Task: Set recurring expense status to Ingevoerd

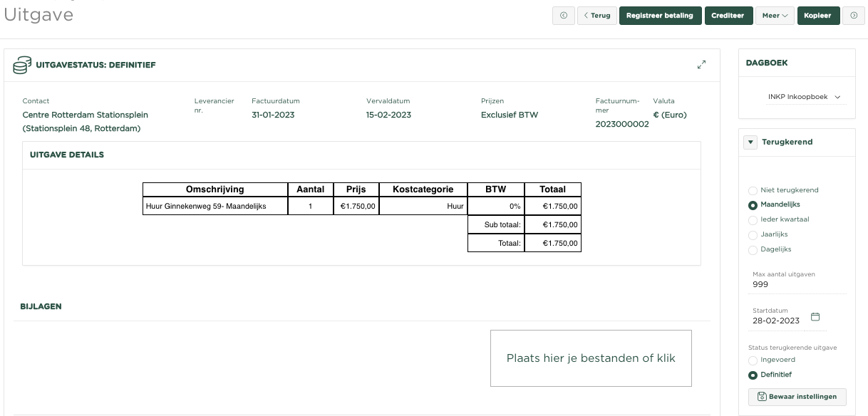Action: 753,360
